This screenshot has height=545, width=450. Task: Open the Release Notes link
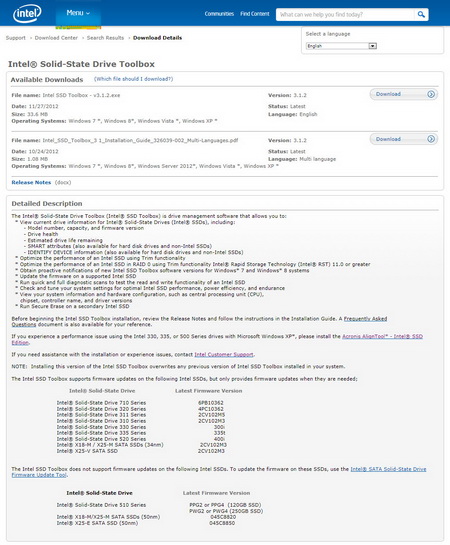coord(31,182)
